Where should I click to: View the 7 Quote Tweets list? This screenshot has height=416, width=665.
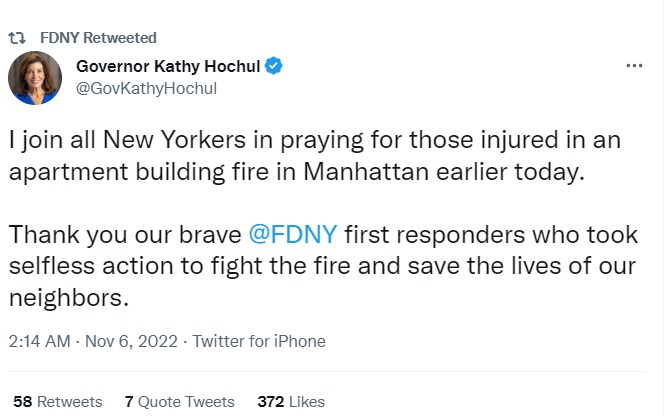click(x=180, y=401)
